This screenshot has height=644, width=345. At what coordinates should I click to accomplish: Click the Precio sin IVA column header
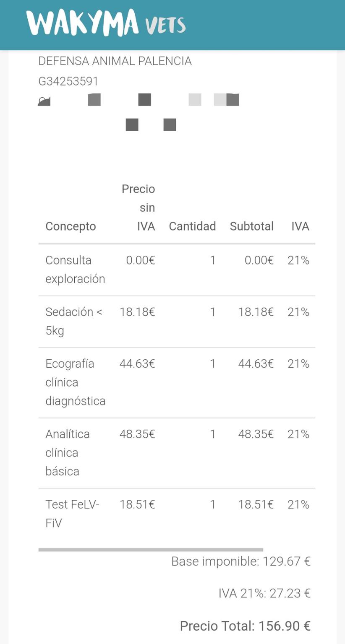click(139, 208)
